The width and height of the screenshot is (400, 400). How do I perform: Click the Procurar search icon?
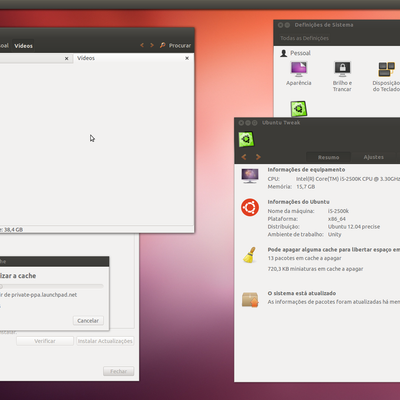[x=162, y=45]
